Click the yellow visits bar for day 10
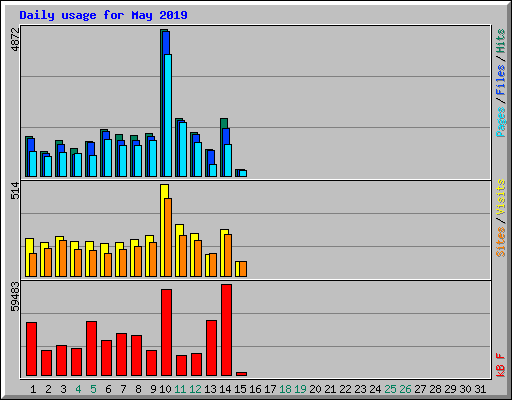The image size is (512, 400). pos(162,230)
